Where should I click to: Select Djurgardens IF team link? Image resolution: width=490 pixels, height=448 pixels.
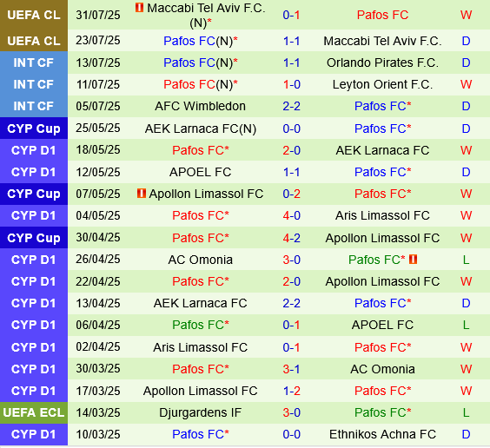point(201,412)
